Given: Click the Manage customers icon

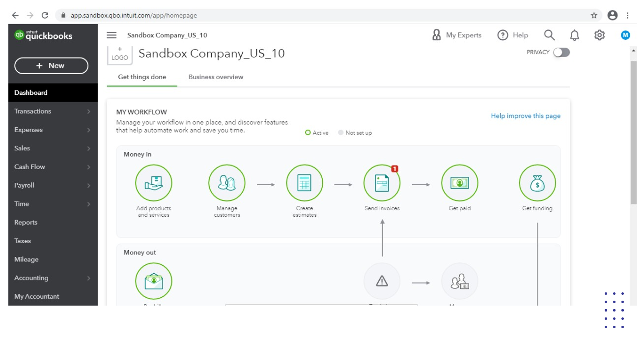Looking at the screenshot, I should tap(227, 183).
